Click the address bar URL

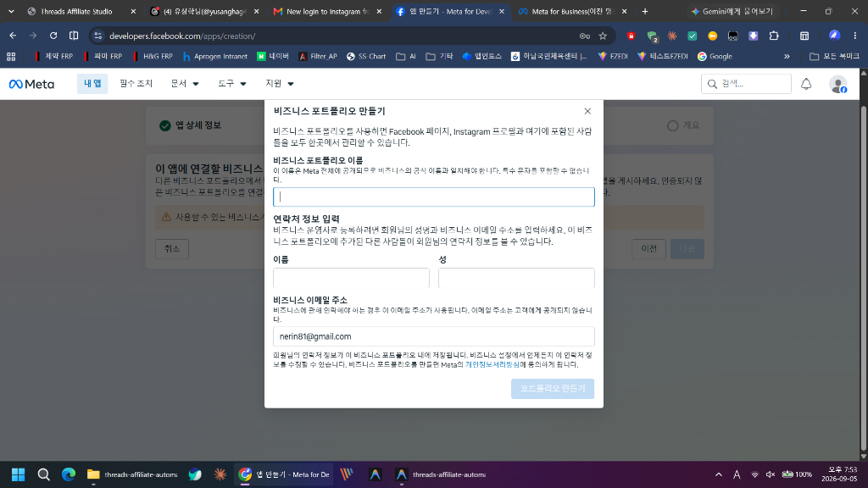pyautogui.click(x=182, y=36)
